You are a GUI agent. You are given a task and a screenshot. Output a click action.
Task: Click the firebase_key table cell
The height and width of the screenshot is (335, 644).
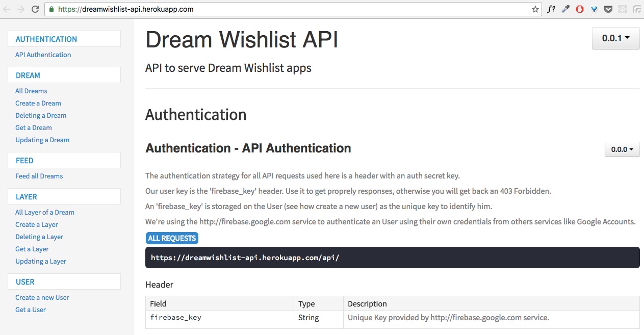coord(220,320)
